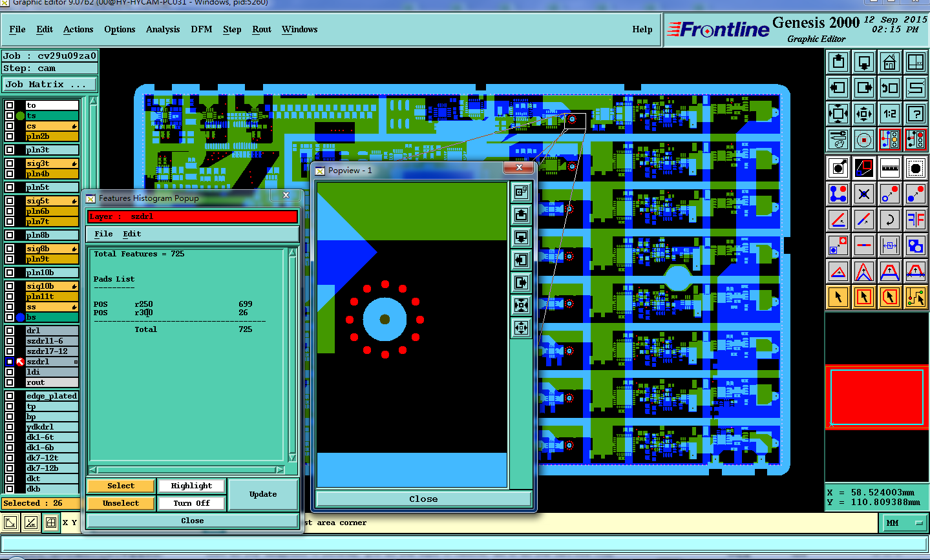Click the pan down view icon
Screen dimensions: 930x560
pos(864,62)
